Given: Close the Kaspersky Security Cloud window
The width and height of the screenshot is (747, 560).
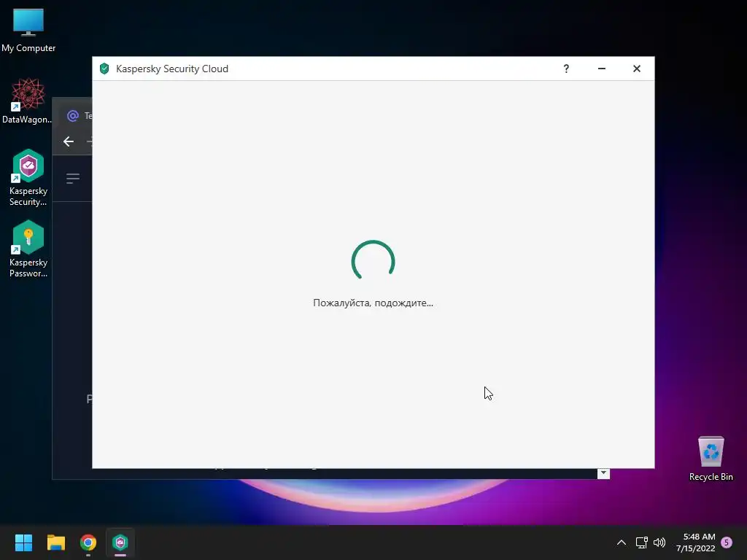Looking at the screenshot, I should [x=636, y=69].
